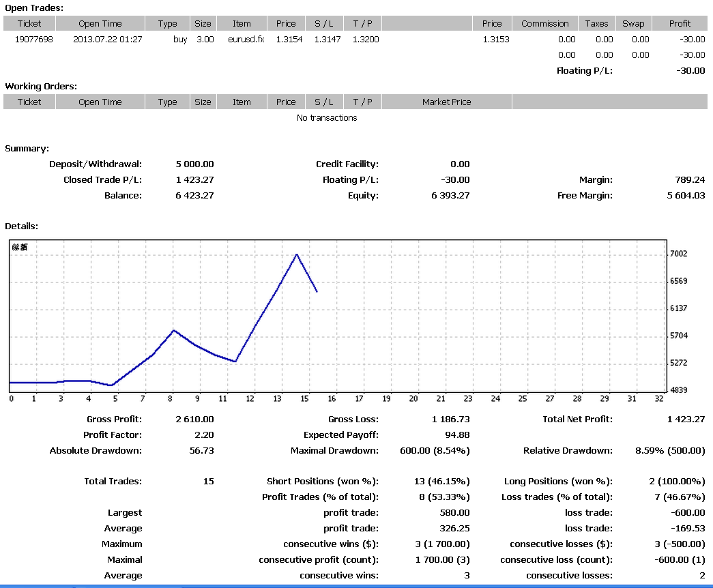This screenshot has height=588, width=713.
Task: Select average loss trade value -169.53
Action: 688,529
